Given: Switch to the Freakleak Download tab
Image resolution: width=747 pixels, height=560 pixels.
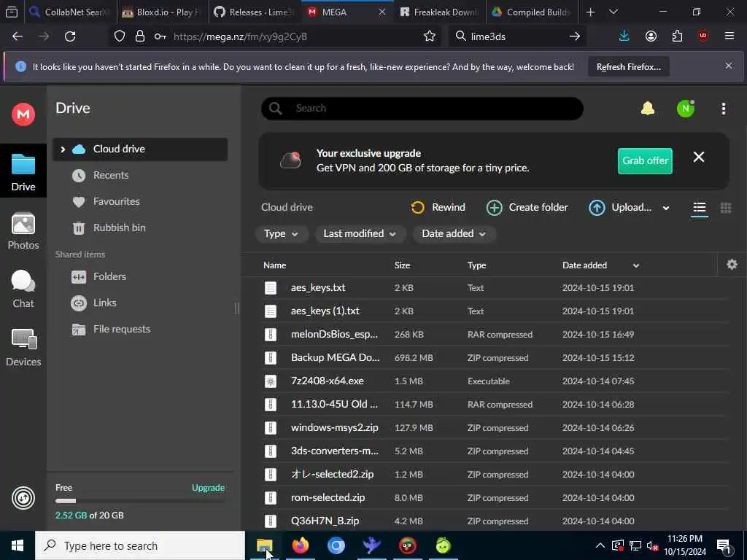Looking at the screenshot, I should pos(439,12).
